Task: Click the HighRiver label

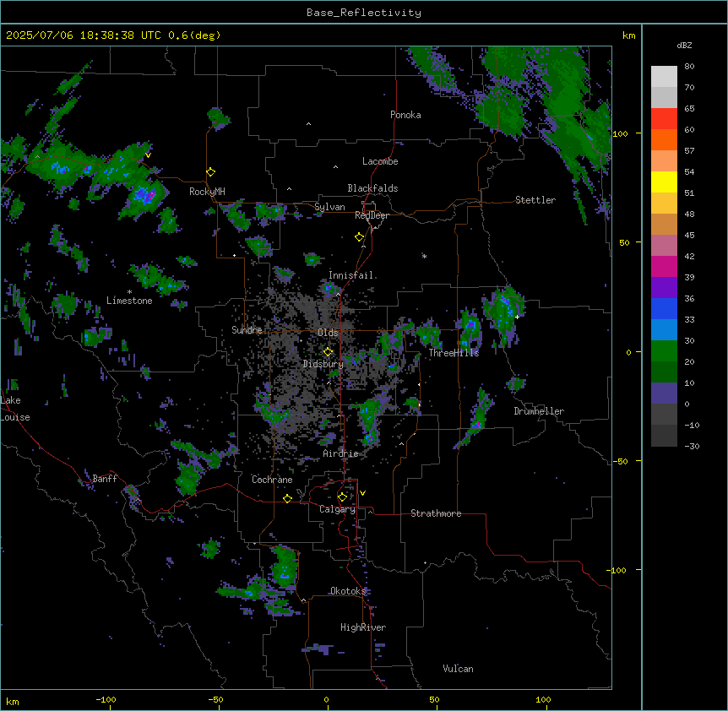Action: [x=363, y=627]
